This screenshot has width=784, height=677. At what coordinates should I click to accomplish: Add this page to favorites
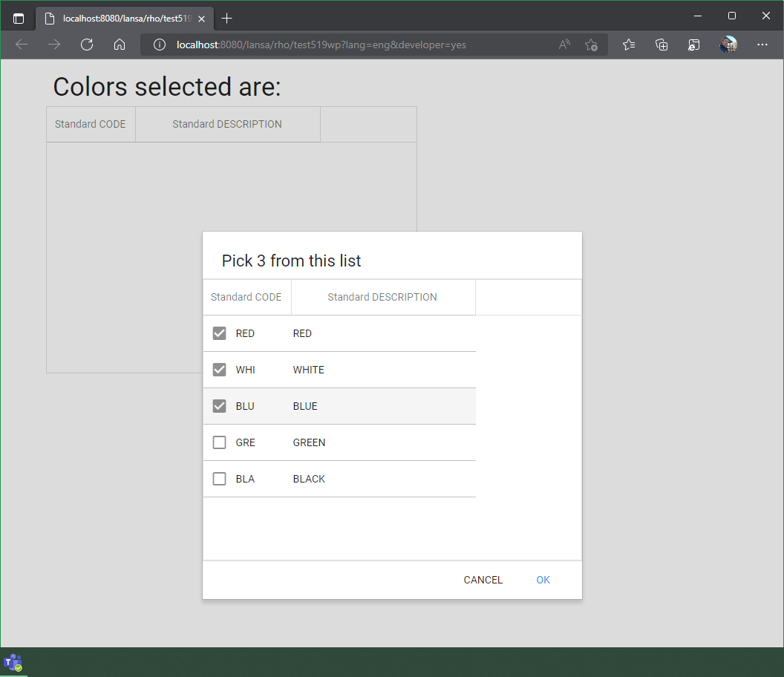tap(592, 45)
